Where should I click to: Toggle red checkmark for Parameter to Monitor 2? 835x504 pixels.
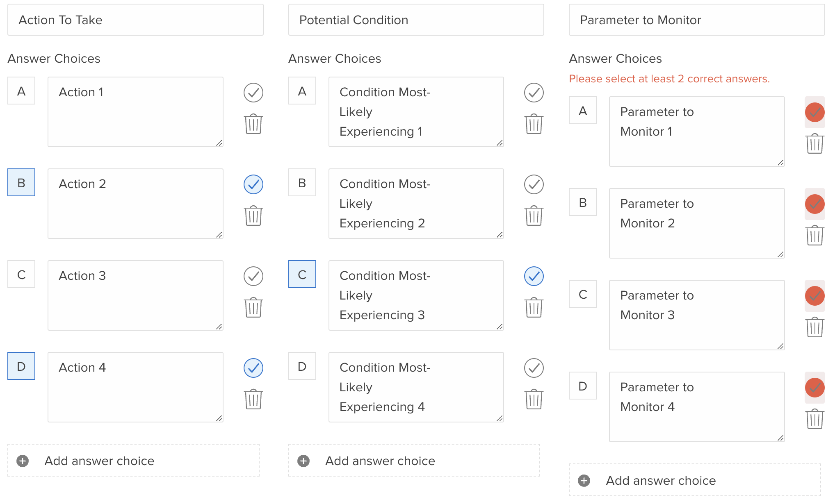click(x=815, y=204)
